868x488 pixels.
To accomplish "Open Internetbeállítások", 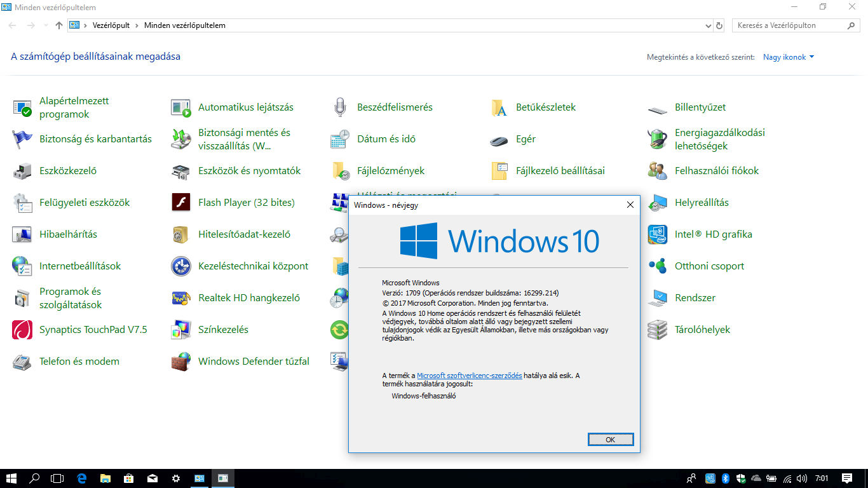I will tap(67, 266).
